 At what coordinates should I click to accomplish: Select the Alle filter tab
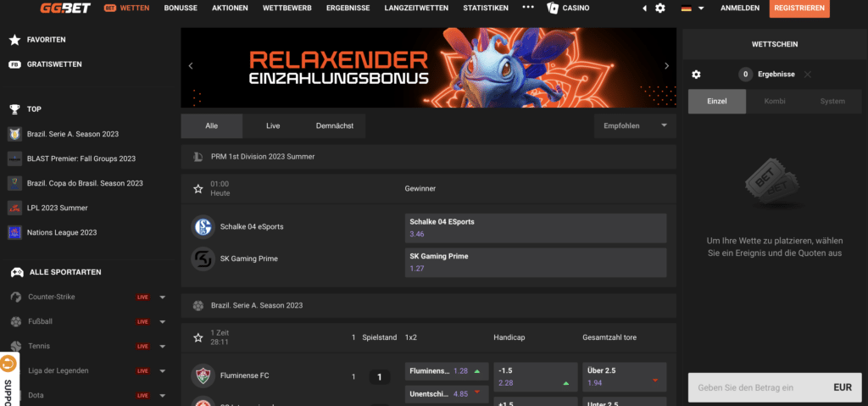[211, 125]
